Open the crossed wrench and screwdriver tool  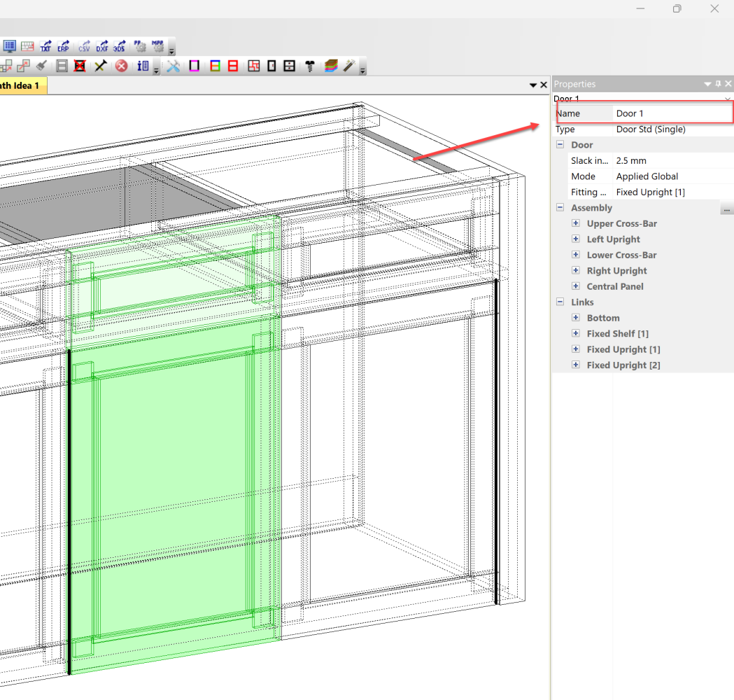tap(174, 66)
